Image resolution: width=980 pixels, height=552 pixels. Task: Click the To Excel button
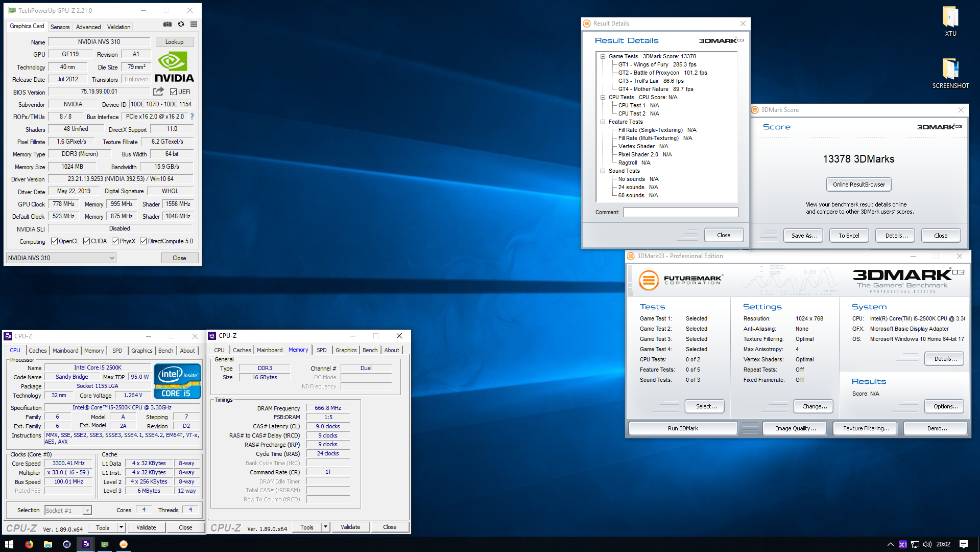pyautogui.click(x=849, y=236)
